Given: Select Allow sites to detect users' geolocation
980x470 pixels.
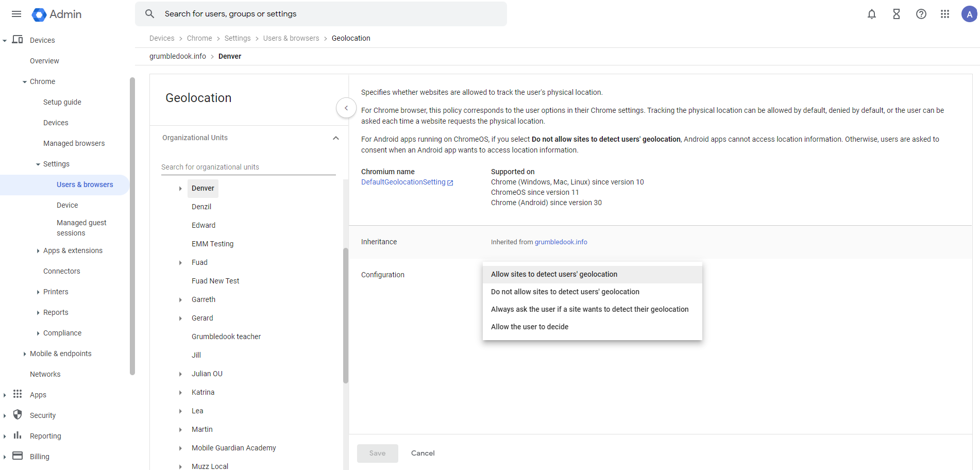Looking at the screenshot, I should pyautogui.click(x=592, y=274).
